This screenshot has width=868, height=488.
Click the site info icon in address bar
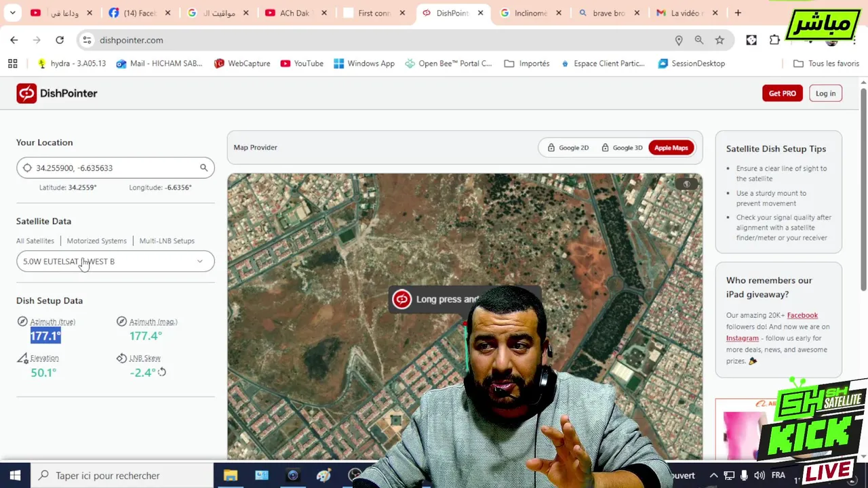click(x=87, y=40)
